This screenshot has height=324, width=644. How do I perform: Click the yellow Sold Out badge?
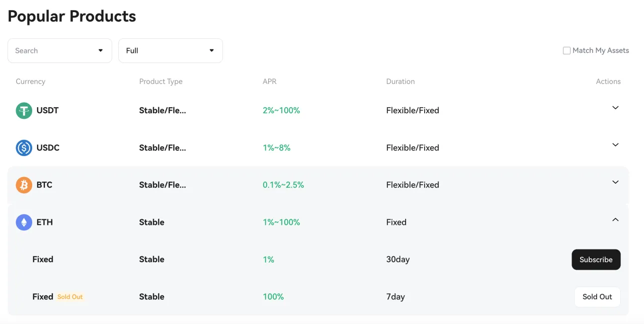70,297
